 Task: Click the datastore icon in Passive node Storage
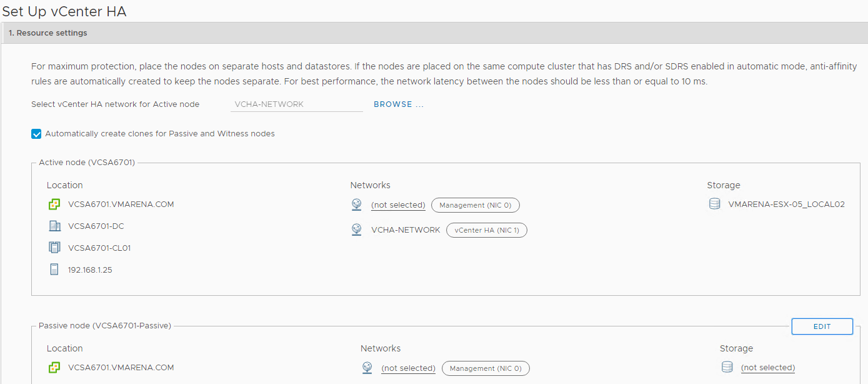727,367
